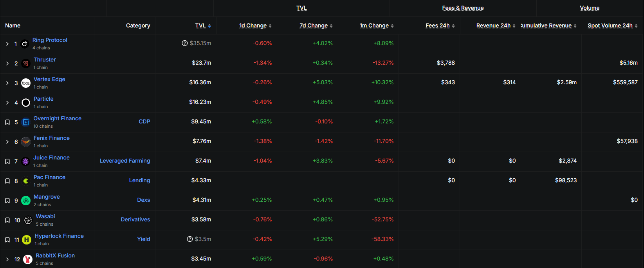
Task: Open the Leveraged Farming category link
Action: coord(125,161)
